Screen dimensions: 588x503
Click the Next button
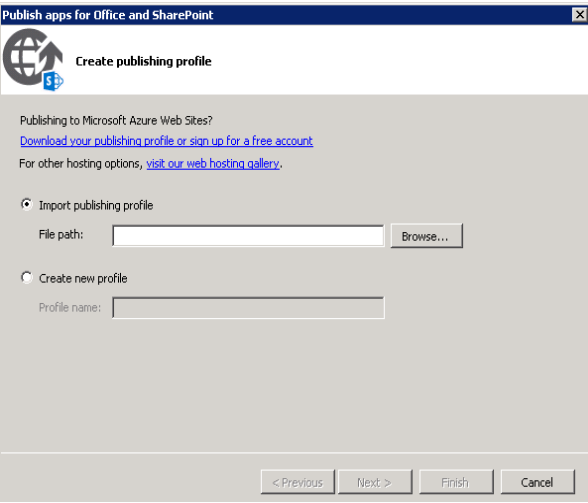(375, 482)
